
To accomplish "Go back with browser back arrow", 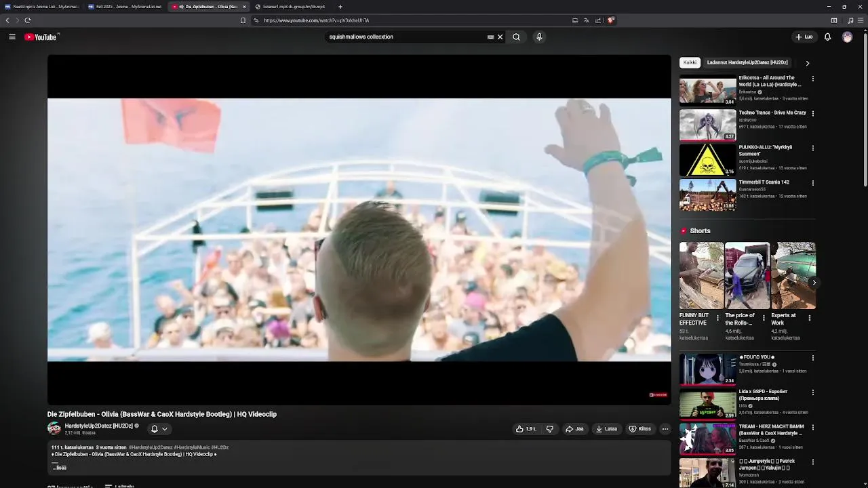I will pos(7,20).
